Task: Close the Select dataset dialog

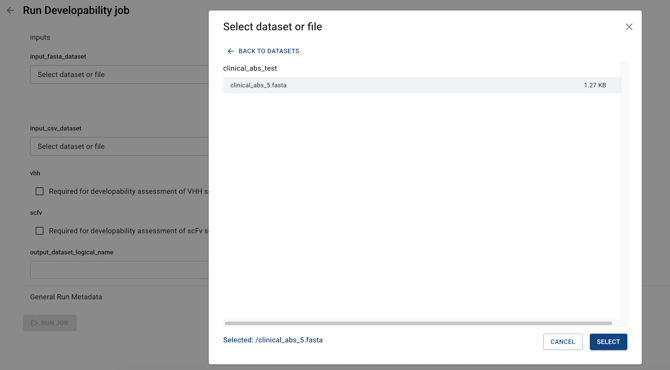Action: 629,27
